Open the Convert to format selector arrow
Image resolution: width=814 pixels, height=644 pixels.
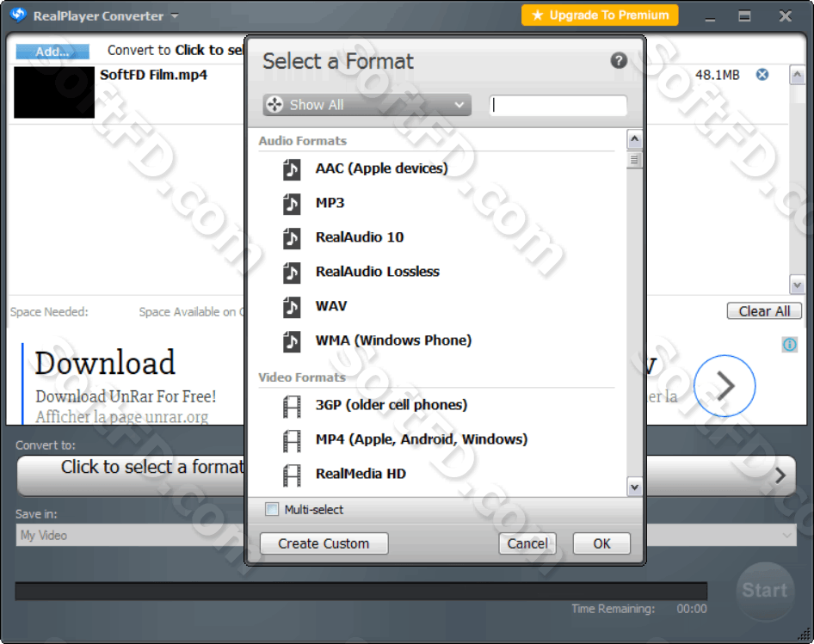780,475
